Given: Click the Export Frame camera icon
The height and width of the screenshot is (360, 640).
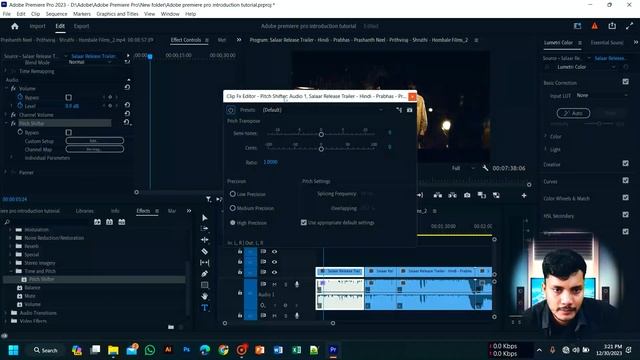Looking at the screenshot, I should pyautogui.click(x=467, y=196).
